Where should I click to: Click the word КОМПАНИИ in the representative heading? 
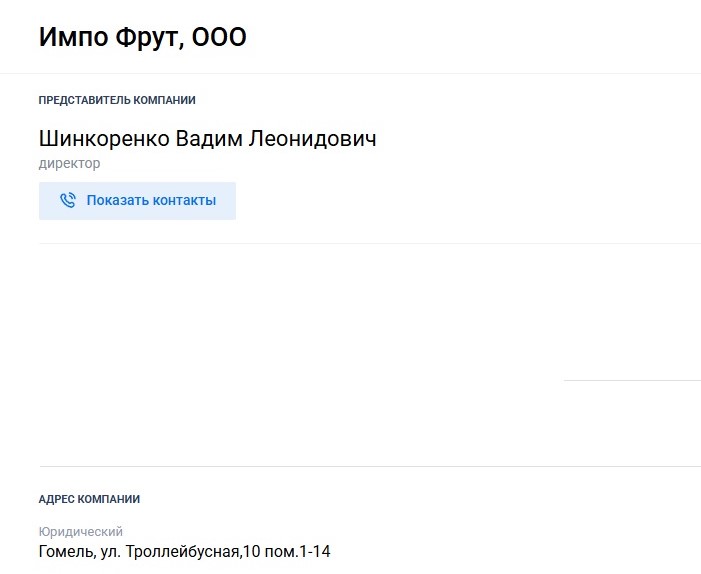(165, 100)
